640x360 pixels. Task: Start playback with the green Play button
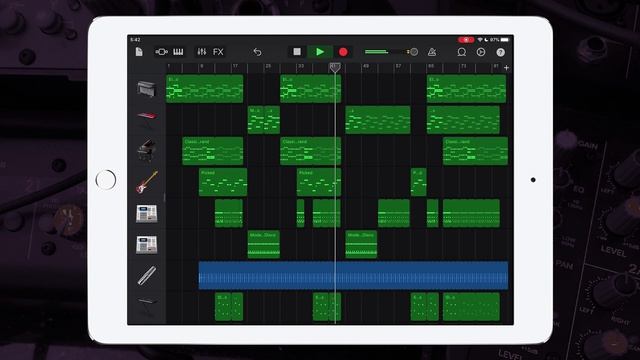(320, 51)
